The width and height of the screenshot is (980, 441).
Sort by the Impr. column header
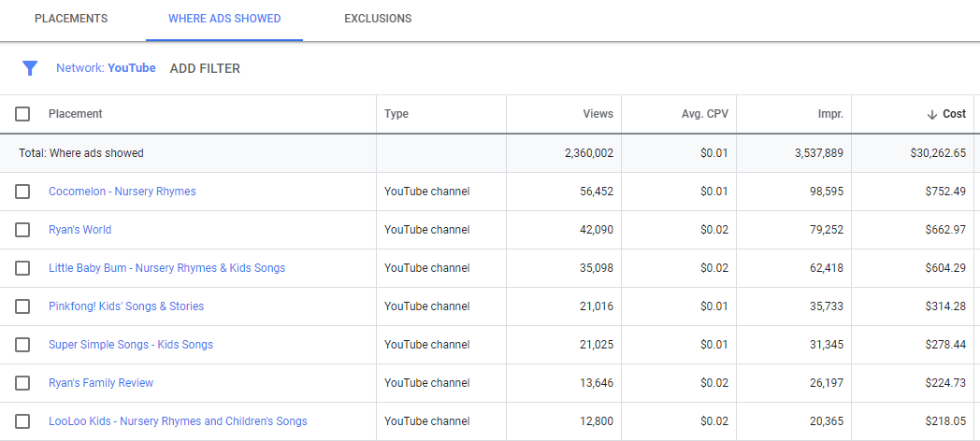830,114
